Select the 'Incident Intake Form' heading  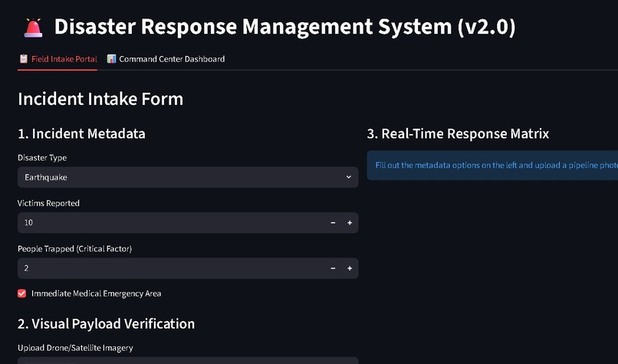point(100,99)
